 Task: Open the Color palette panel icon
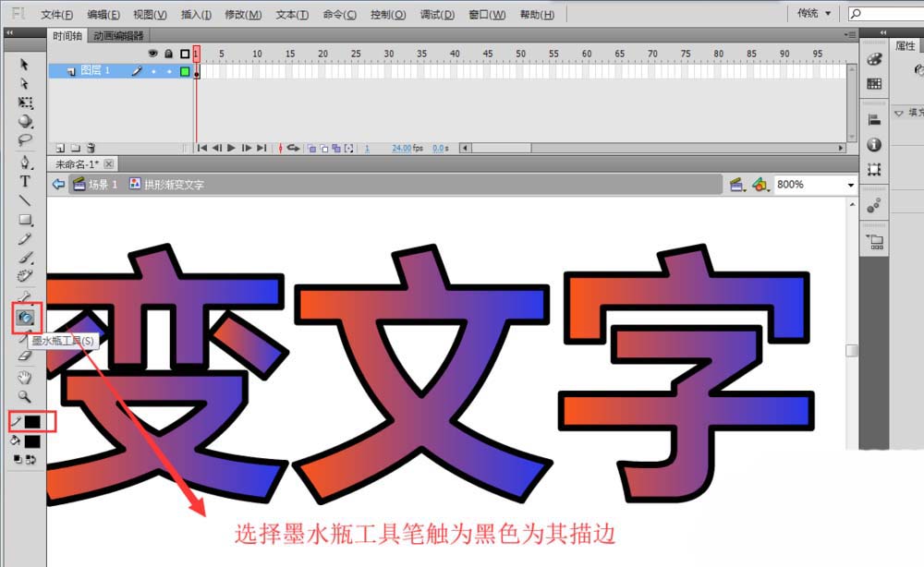point(874,59)
